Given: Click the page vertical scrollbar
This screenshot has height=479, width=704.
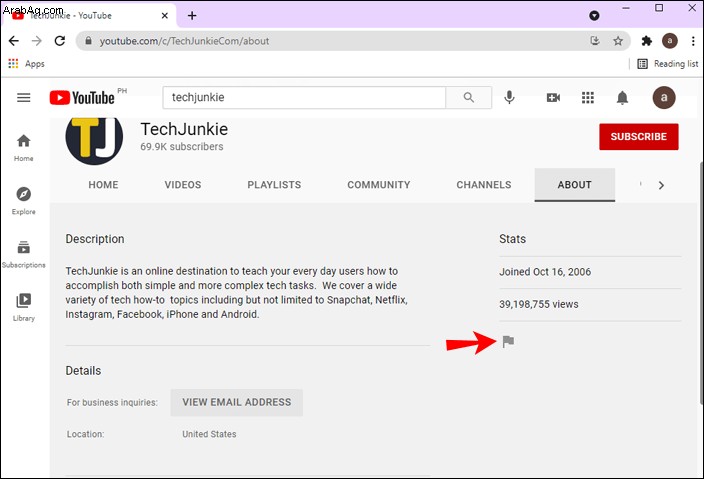Looking at the screenshot, I should 701,283.
